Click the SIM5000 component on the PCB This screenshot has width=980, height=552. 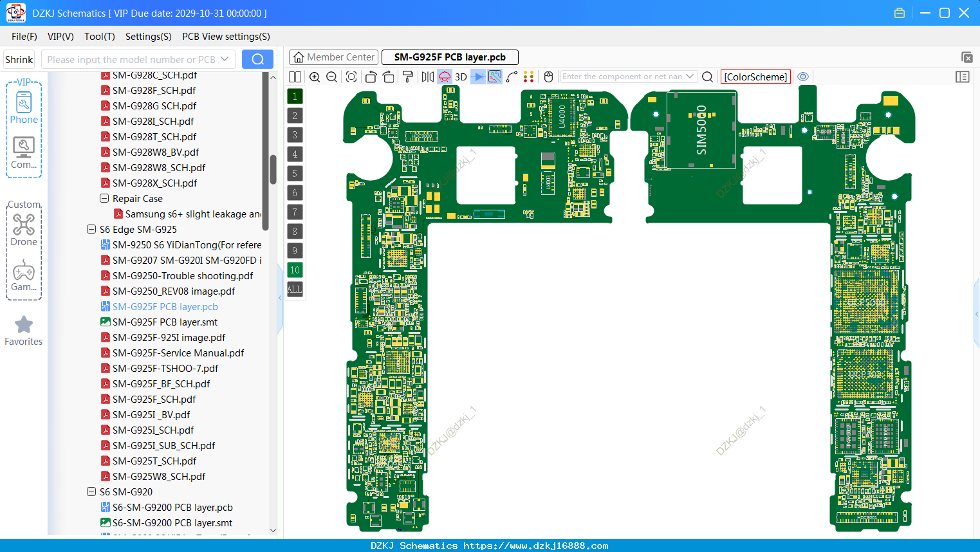701,130
